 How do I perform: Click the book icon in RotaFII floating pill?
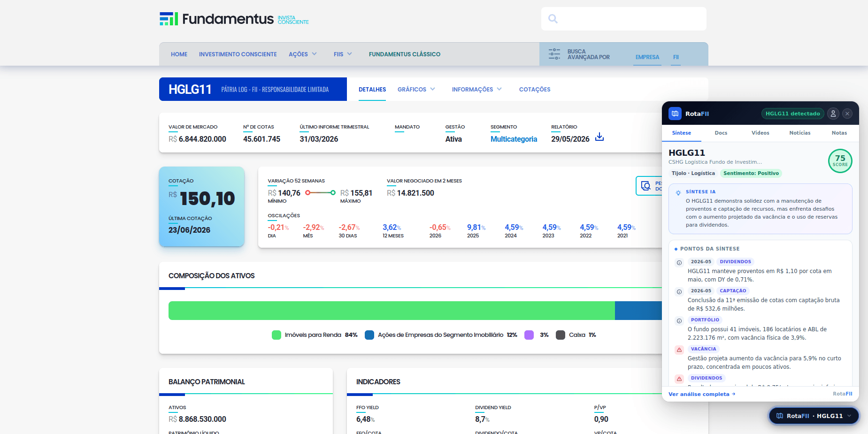[780, 416]
